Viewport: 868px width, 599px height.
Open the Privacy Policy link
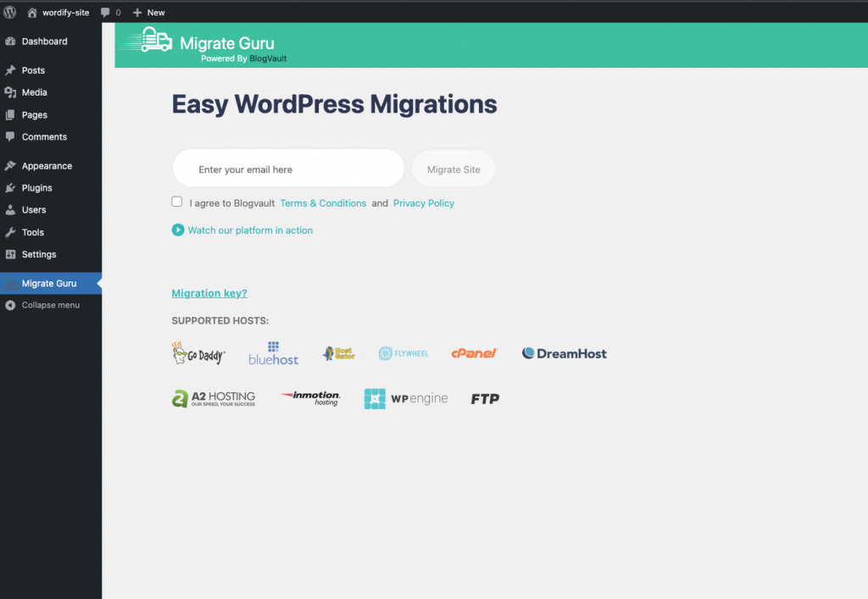[424, 203]
